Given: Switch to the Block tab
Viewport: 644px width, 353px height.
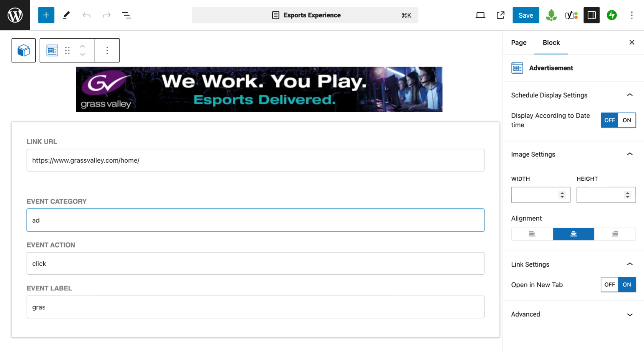Looking at the screenshot, I should click(551, 43).
